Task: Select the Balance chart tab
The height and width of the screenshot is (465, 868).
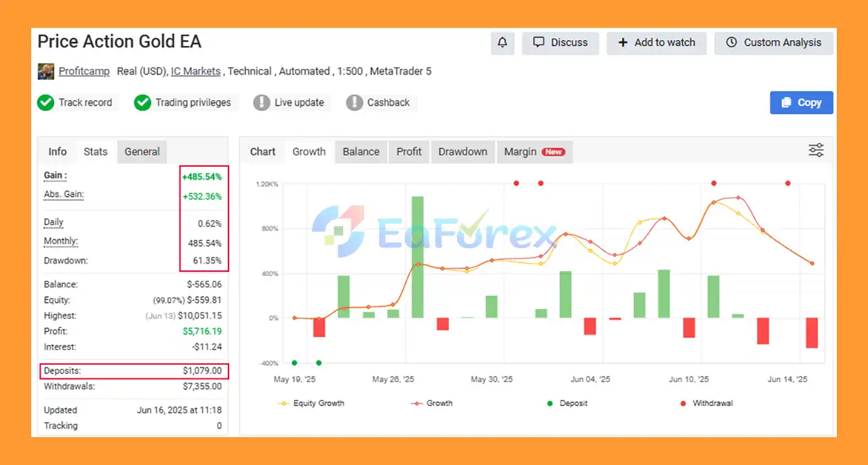Action: (x=361, y=152)
